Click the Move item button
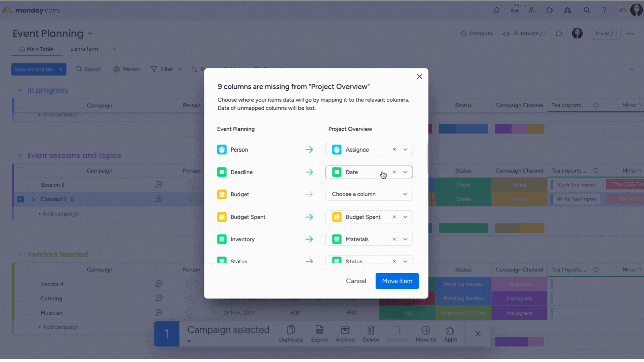644x362 pixels. tap(397, 281)
